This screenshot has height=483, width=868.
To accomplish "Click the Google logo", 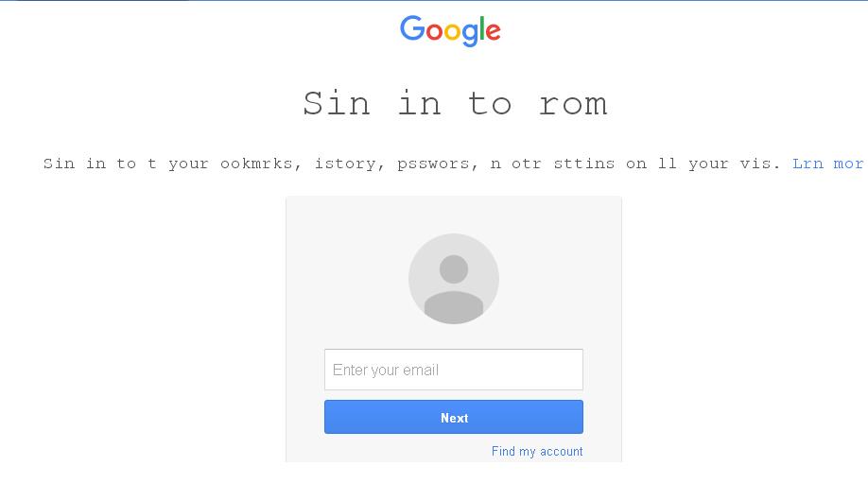I will [450, 30].
